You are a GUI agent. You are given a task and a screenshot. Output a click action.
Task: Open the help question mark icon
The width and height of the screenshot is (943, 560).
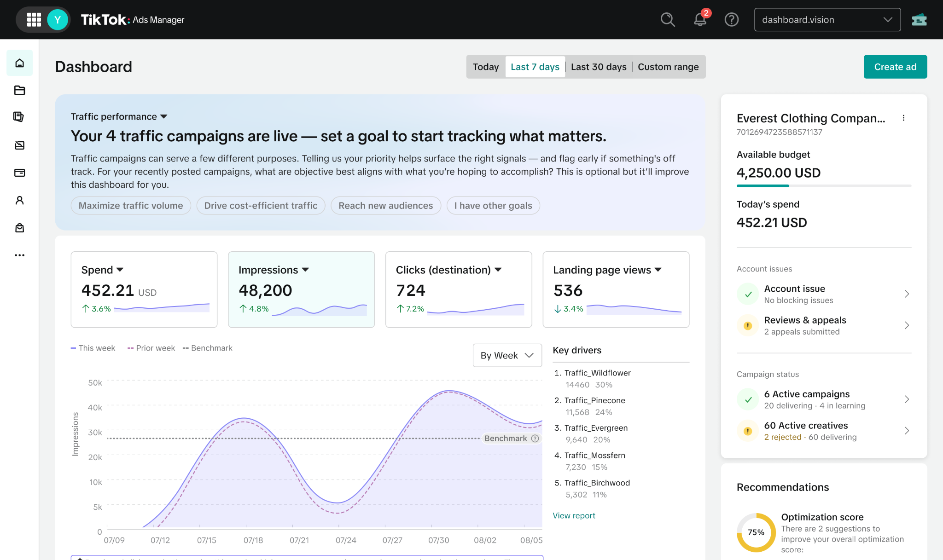tap(732, 20)
